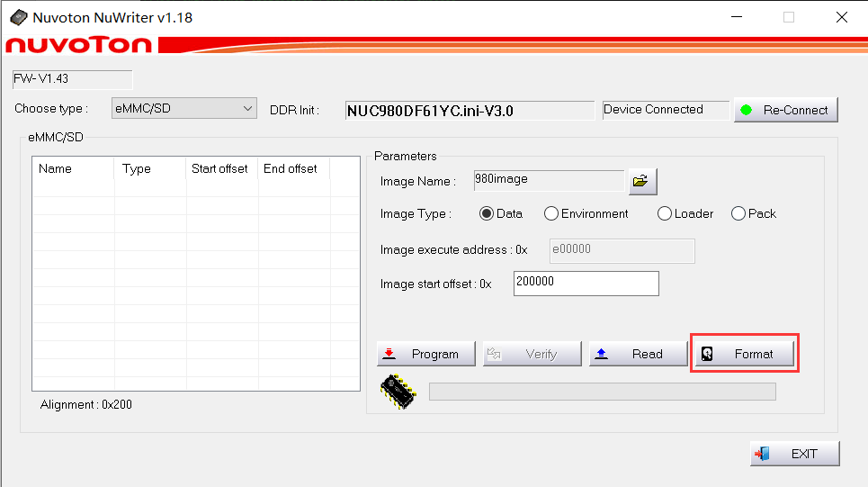The height and width of the screenshot is (487, 868).
Task: Minimize the NuWriter window
Action: [737, 17]
